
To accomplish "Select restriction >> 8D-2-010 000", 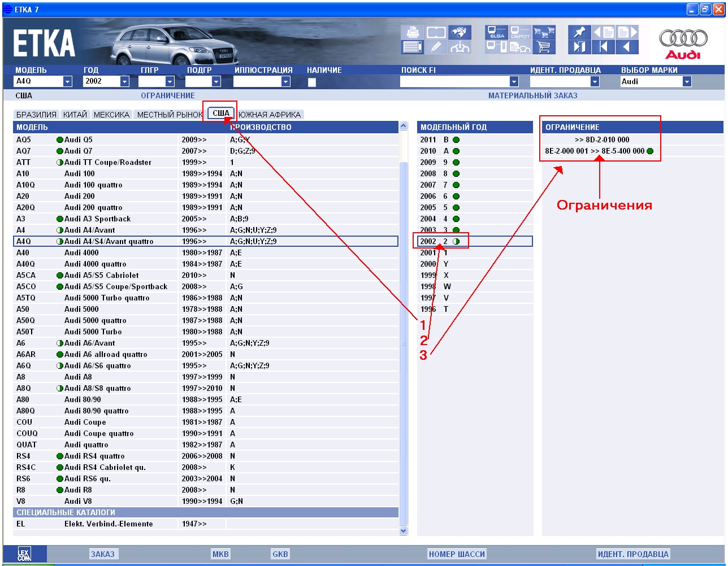I will (632, 140).
